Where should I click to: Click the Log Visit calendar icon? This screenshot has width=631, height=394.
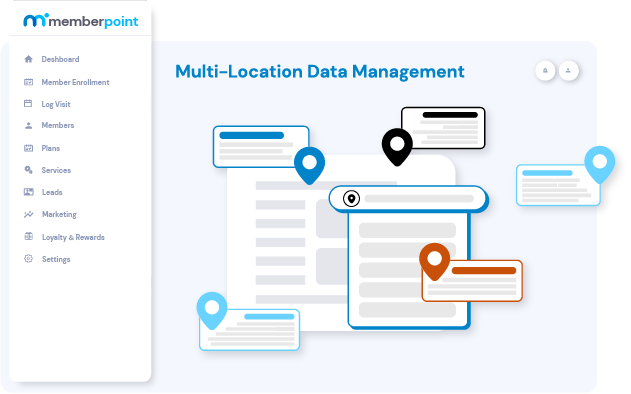point(28,103)
